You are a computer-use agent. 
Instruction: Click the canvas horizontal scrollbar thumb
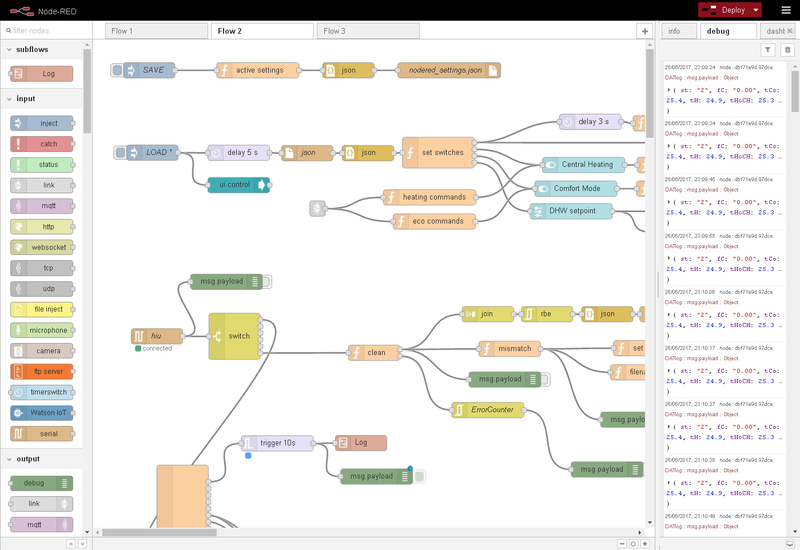159,532
